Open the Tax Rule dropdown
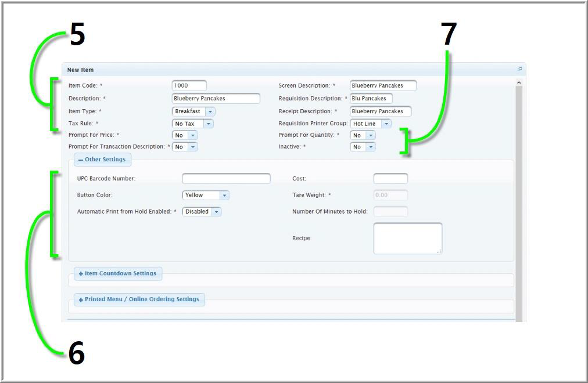The height and width of the screenshot is (383, 588). 208,124
